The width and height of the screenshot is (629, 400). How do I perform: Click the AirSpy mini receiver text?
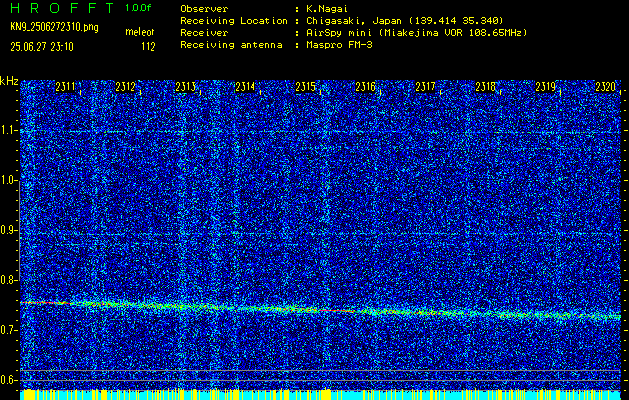pyautogui.click(x=416, y=32)
